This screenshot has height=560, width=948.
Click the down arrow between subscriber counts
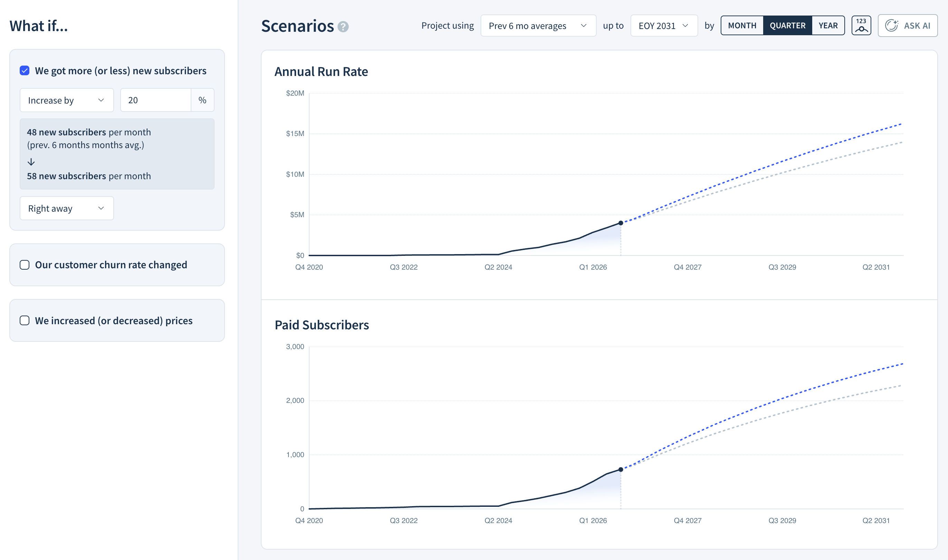click(31, 162)
